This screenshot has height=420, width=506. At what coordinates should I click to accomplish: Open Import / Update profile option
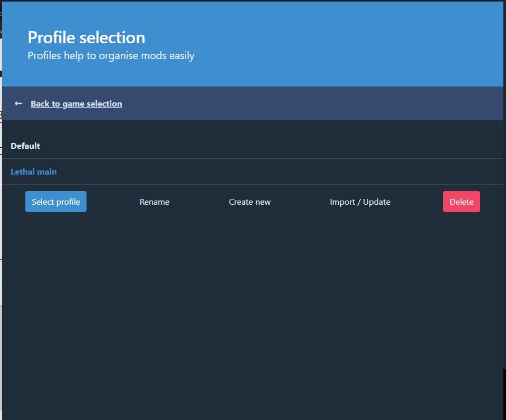(360, 202)
